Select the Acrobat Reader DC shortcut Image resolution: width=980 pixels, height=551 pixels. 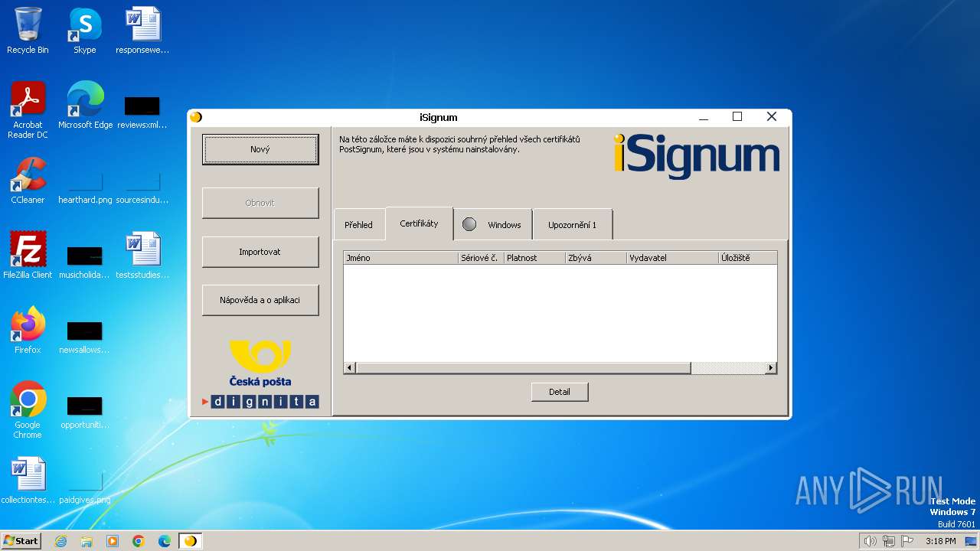(28, 110)
